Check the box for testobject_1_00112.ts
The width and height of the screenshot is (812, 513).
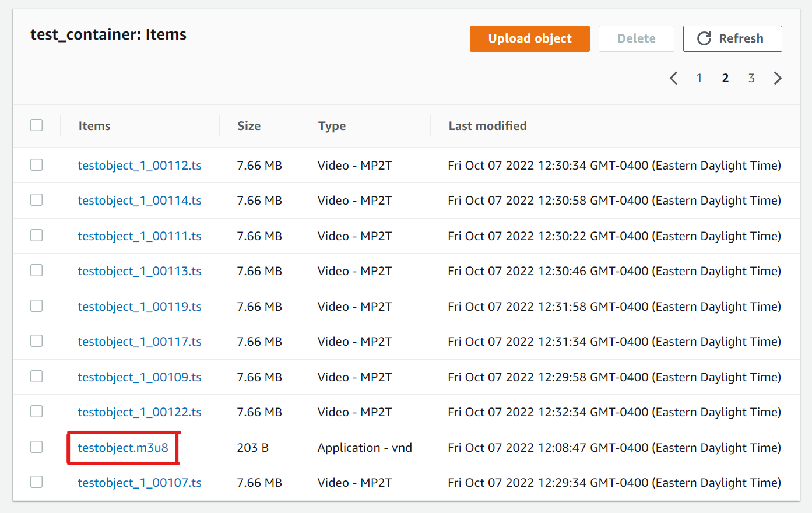(37, 165)
